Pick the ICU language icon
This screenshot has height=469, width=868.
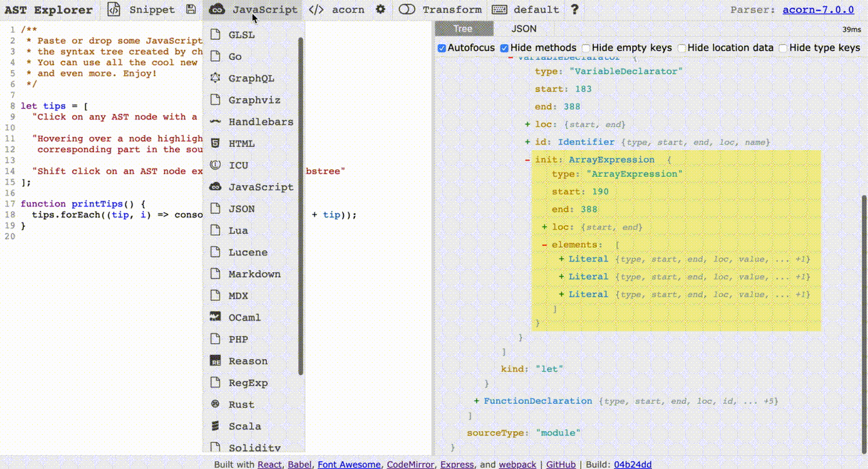click(215, 165)
